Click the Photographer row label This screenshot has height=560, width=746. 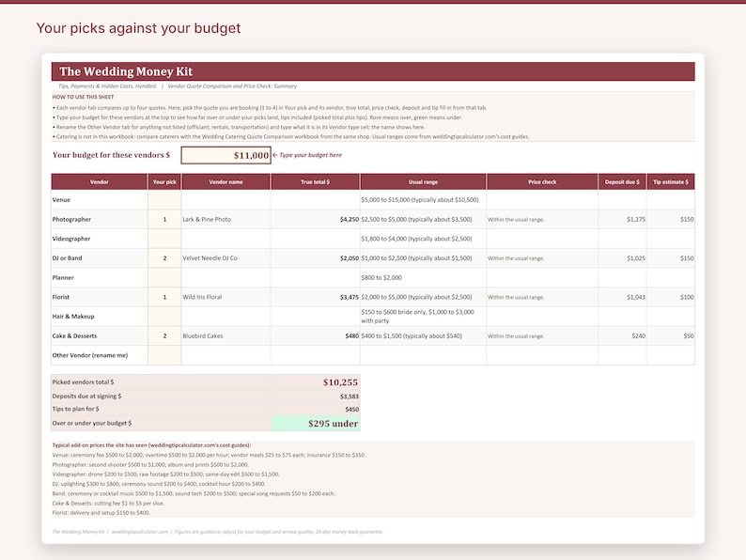pyautogui.click(x=71, y=219)
